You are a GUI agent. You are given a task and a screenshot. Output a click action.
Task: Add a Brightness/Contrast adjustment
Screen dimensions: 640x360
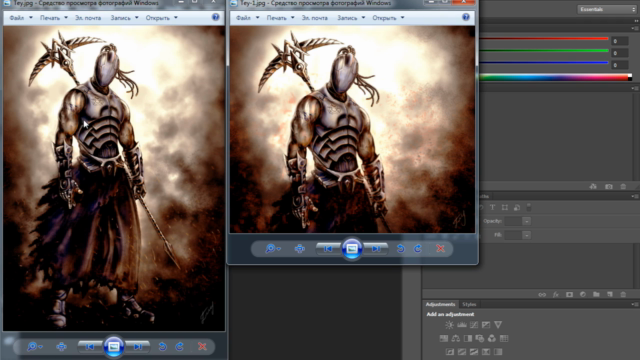click(449, 325)
